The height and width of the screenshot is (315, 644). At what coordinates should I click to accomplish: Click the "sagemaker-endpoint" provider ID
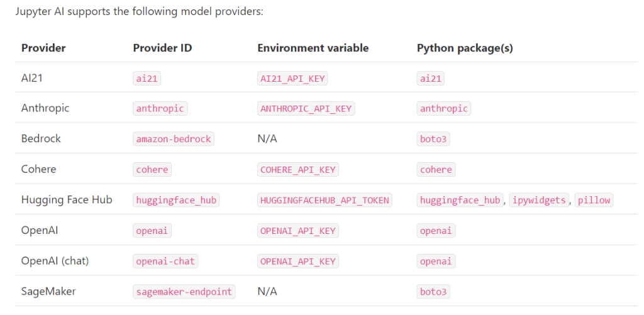pos(184,292)
